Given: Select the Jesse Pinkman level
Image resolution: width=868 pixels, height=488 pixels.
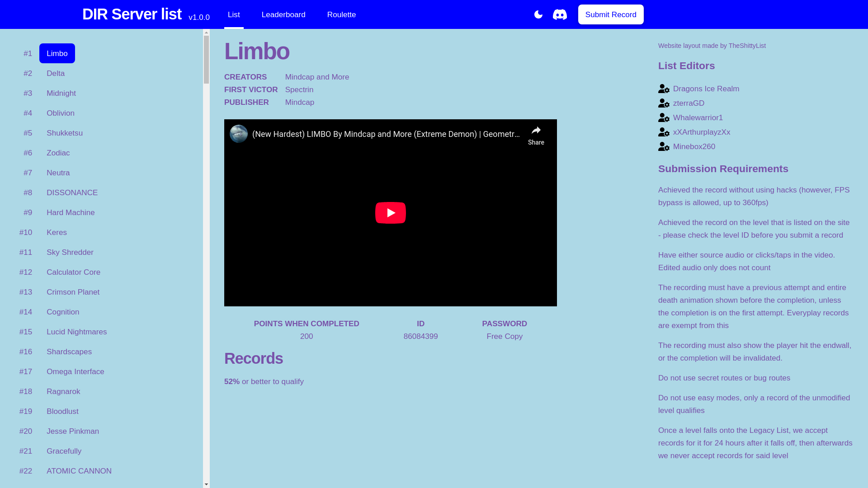Looking at the screenshot, I should pyautogui.click(x=73, y=431).
